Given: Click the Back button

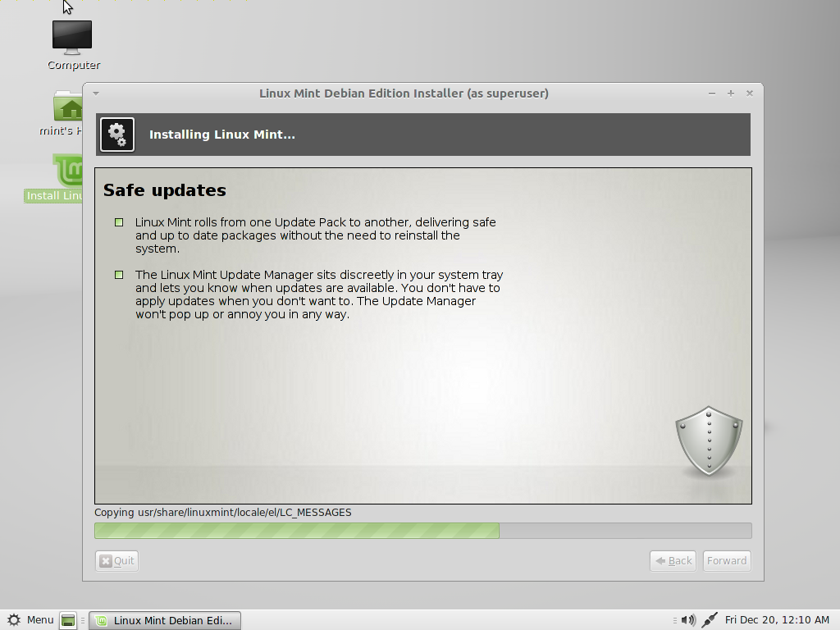Looking at the screenshot, I should tap(673, 561).
